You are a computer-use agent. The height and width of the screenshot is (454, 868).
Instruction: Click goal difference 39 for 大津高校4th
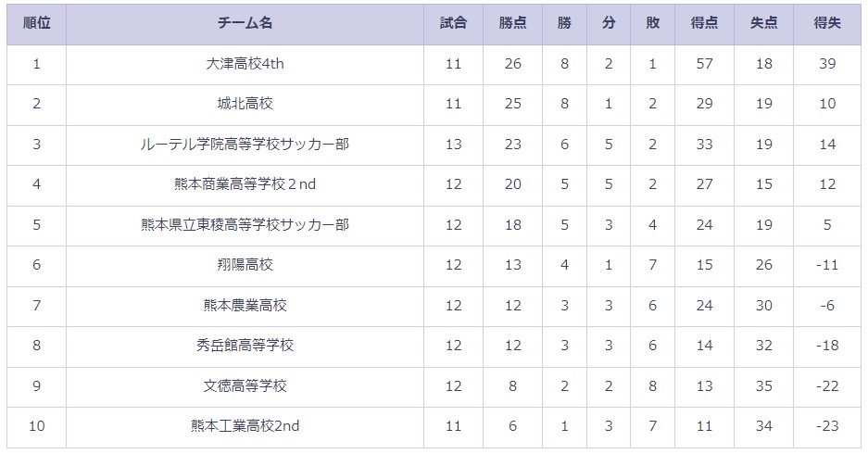click(x=827, y=64)
